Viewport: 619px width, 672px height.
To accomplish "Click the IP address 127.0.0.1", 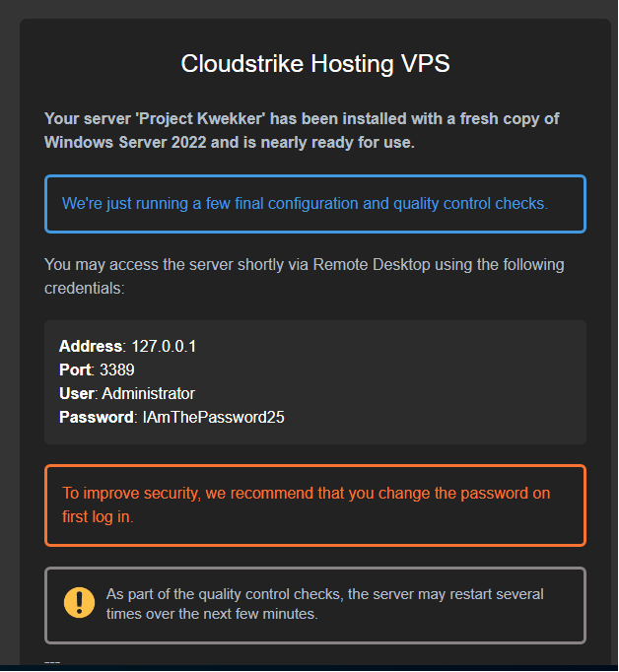I will 165,346.
